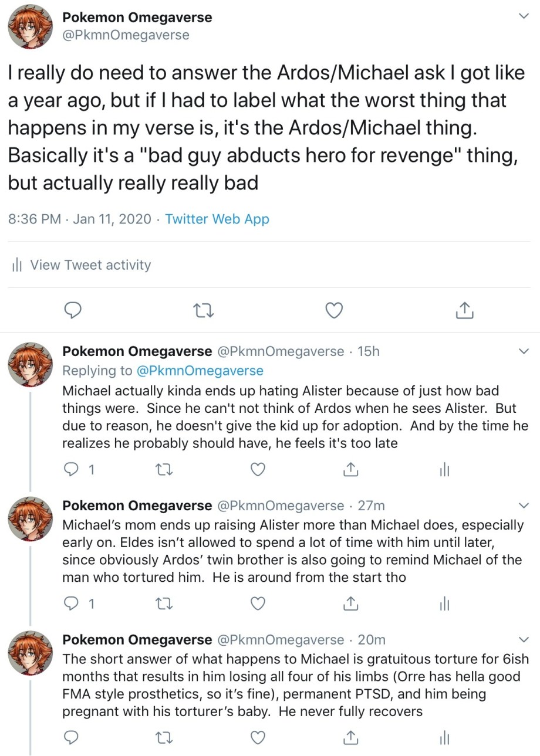The height and width of the screenshot is (756, 540).
Task: View analytics for the 20m reply
Action: coord(444,737)
